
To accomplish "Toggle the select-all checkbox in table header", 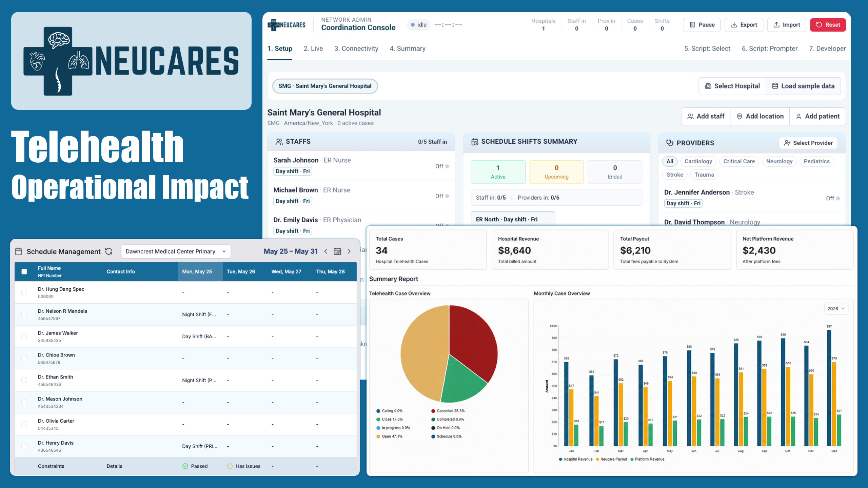I will tap(24, 271).
